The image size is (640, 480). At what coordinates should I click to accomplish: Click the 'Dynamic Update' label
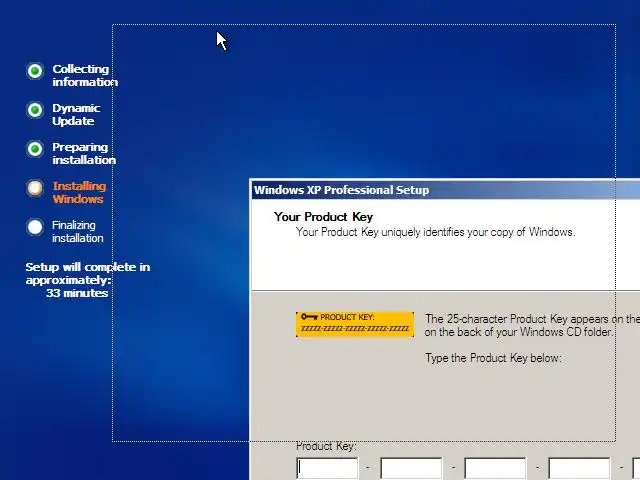click(76, 114)
